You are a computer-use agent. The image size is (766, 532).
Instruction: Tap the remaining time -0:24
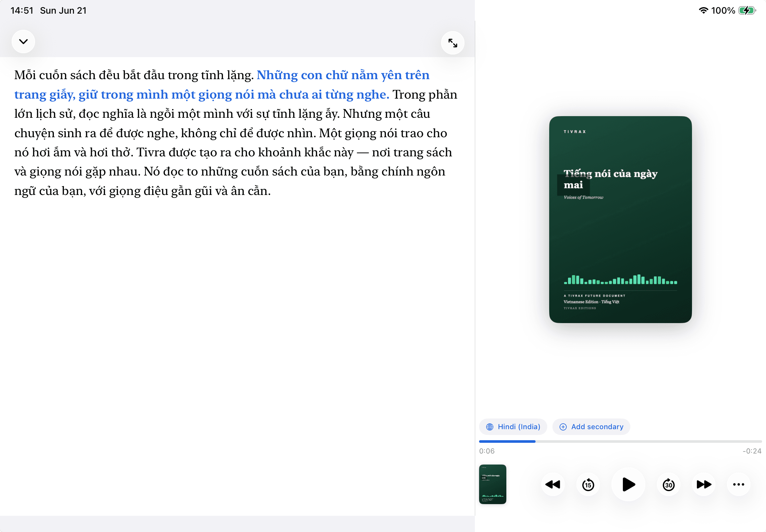pos(752,451)
